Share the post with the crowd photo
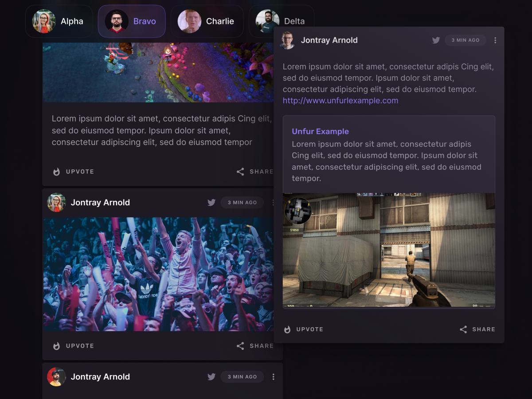This screenshot has width=532, height=399. tap(241, 346)
